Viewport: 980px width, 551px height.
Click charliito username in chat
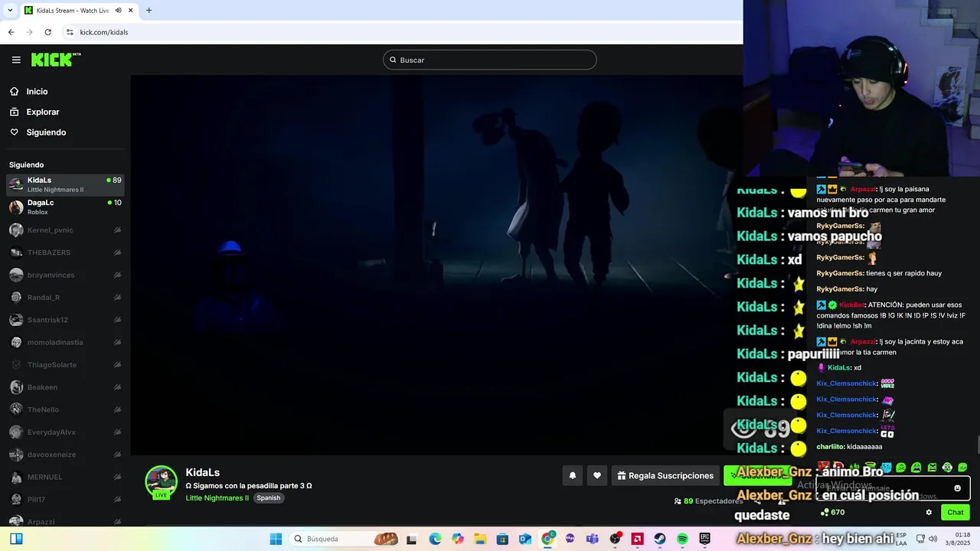click(830, 447)
